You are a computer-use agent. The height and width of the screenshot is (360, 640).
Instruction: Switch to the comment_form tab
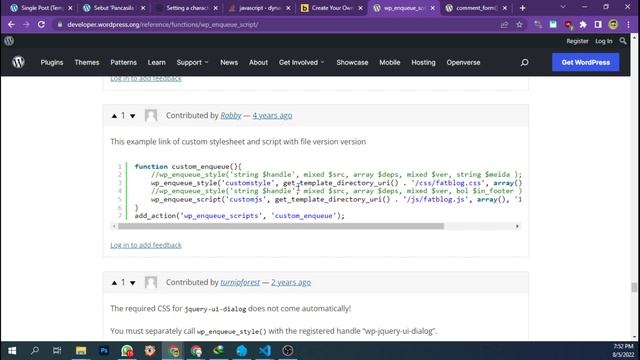pyautogui.click(x=477, y=8)
